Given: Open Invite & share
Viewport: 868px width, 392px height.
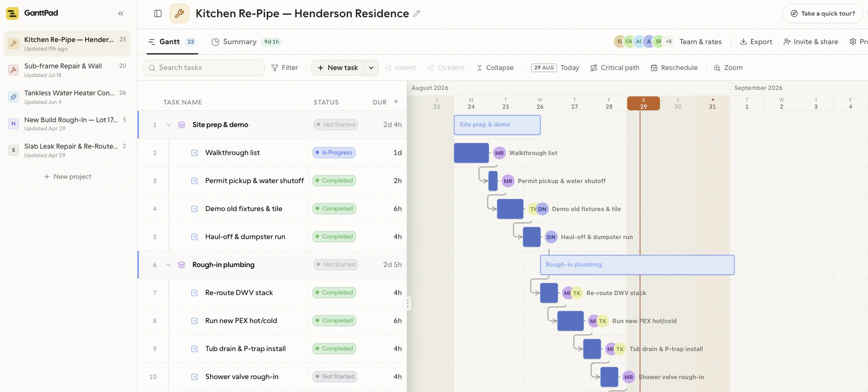Looking at the screenshot, I should pos(811,41).
